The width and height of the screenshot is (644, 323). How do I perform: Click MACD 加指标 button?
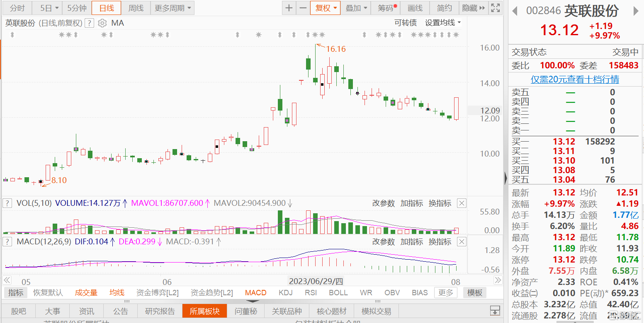coord(412,241)
